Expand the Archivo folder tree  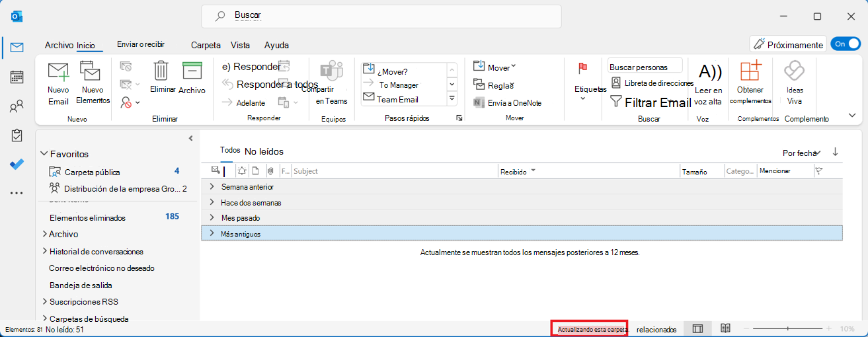click(x=44, y=234)
